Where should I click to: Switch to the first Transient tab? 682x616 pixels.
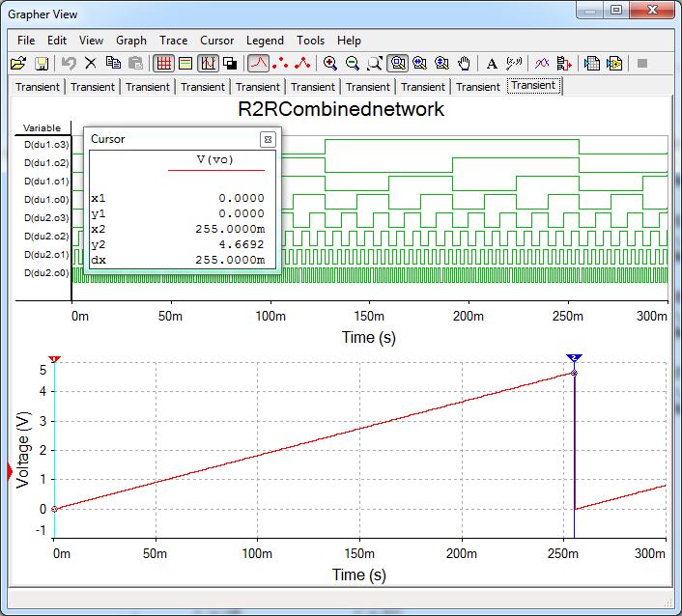[x=38, y=87]
